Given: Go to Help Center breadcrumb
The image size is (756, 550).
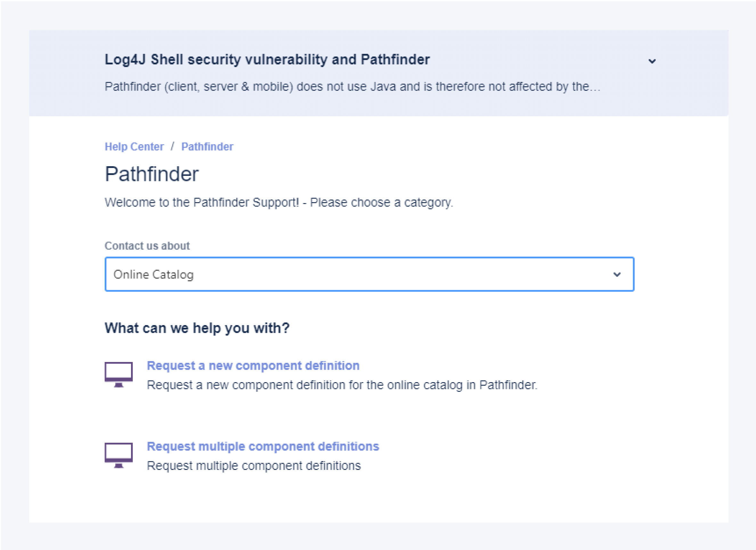Looking at the screenshot, I should pyautogui.click(x=134, y=146).
